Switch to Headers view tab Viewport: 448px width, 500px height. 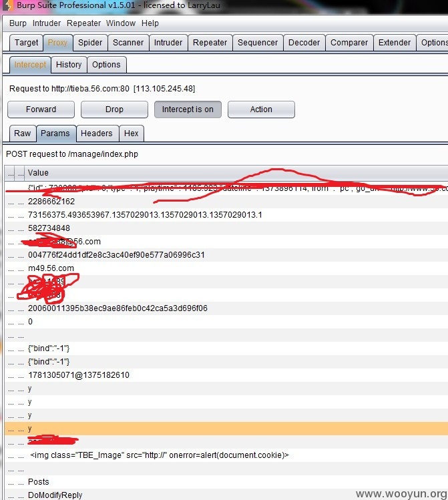(x=97, y=134)
